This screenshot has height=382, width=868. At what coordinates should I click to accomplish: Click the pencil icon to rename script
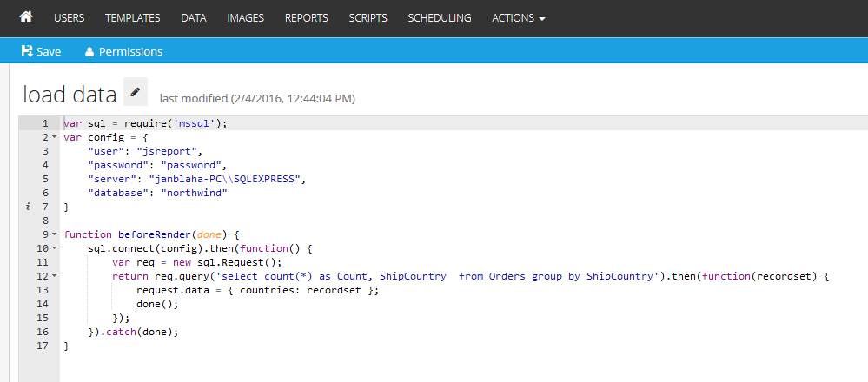pos(135,92)
